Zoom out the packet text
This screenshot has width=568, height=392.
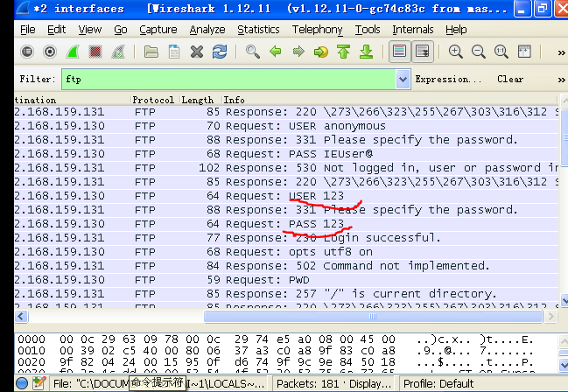click(478, 52)
